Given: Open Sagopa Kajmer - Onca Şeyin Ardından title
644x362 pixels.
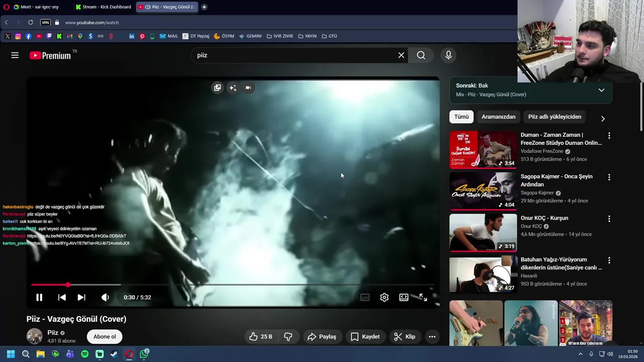Looking at the screenshot, I should pyautogui.click(x=556, y=180).
